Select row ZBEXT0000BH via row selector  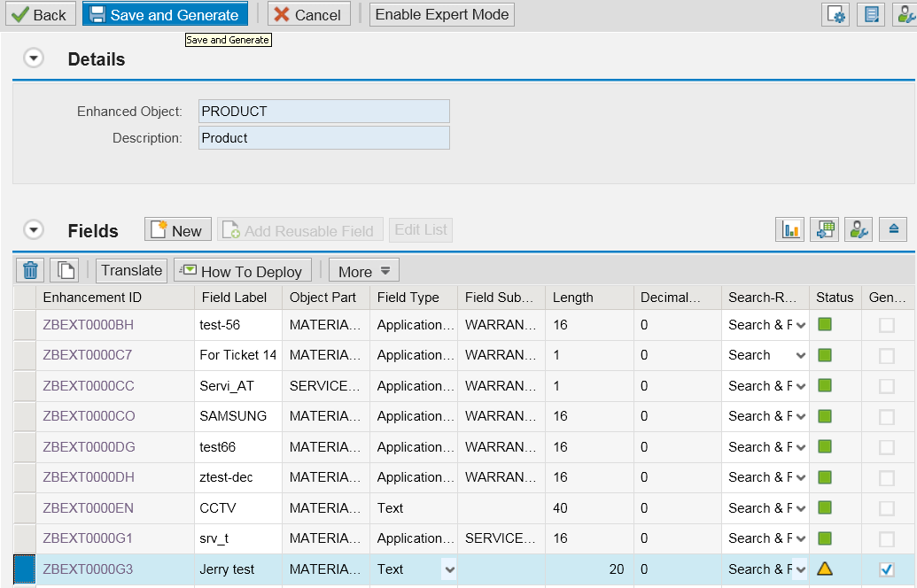click(x=25, y=325)
